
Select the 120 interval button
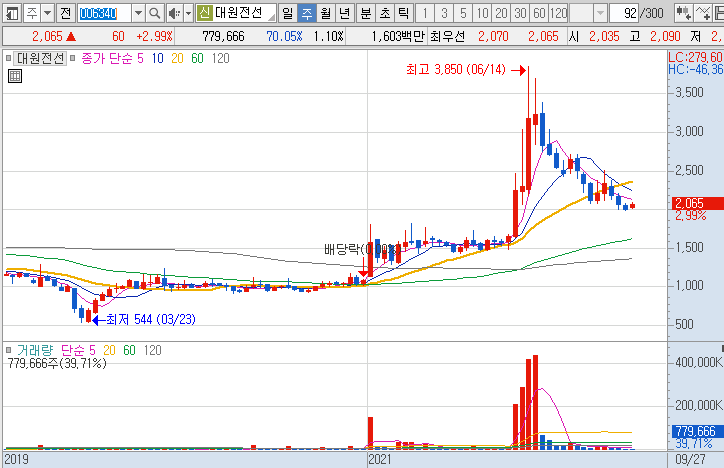(558, 13)
